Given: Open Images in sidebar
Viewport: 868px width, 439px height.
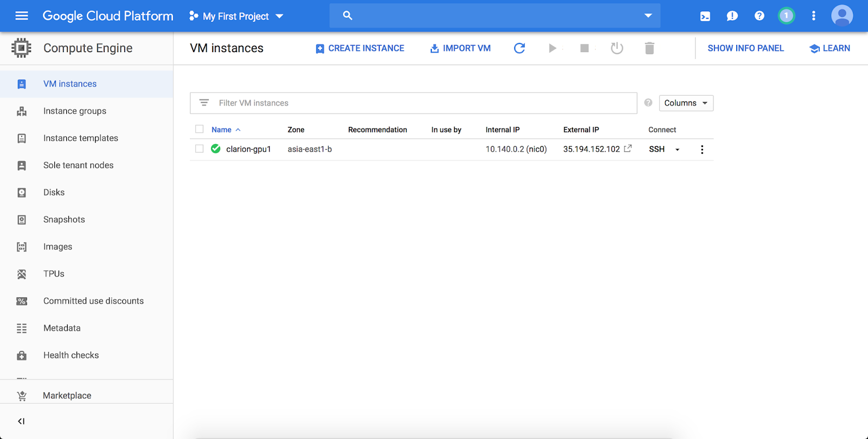Looking at the screenshot, I should (x=87, y=247).
